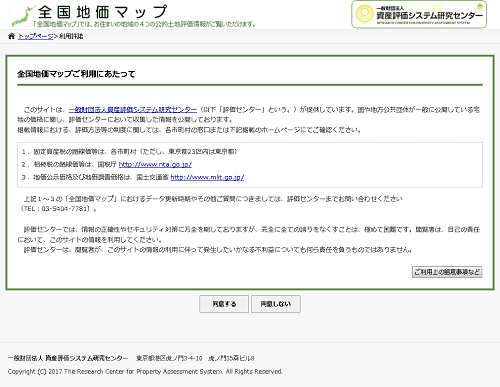Click list item 1 about 固定資産税
The image size is (500, 387).
click(x=129, y=152)
